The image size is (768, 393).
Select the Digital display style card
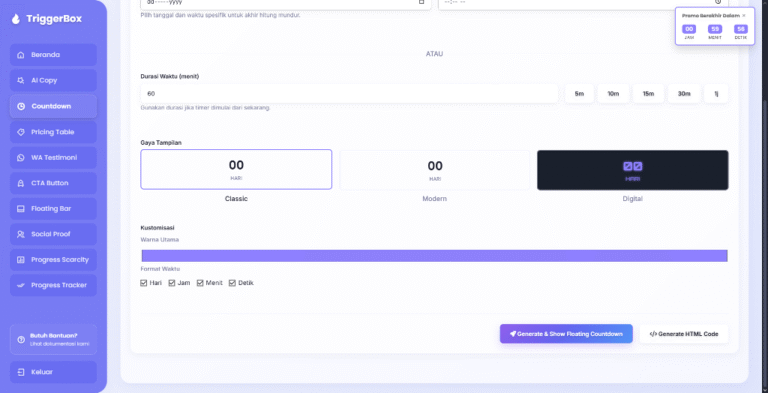tap(633, 170)
